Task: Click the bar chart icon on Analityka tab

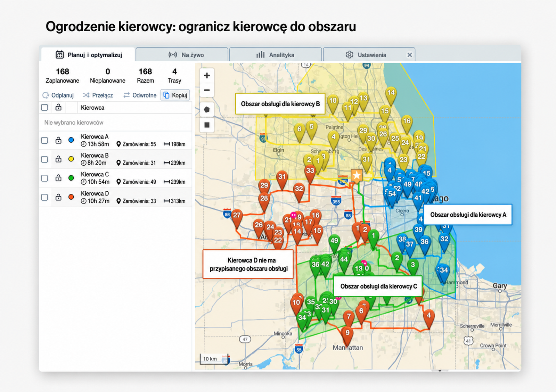Action: click(x=261, y=55)
